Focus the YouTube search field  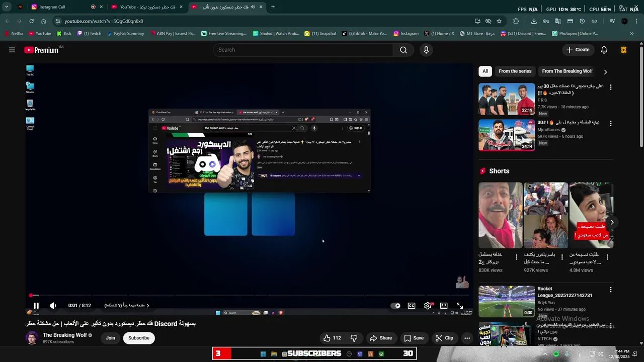point(303,50)
